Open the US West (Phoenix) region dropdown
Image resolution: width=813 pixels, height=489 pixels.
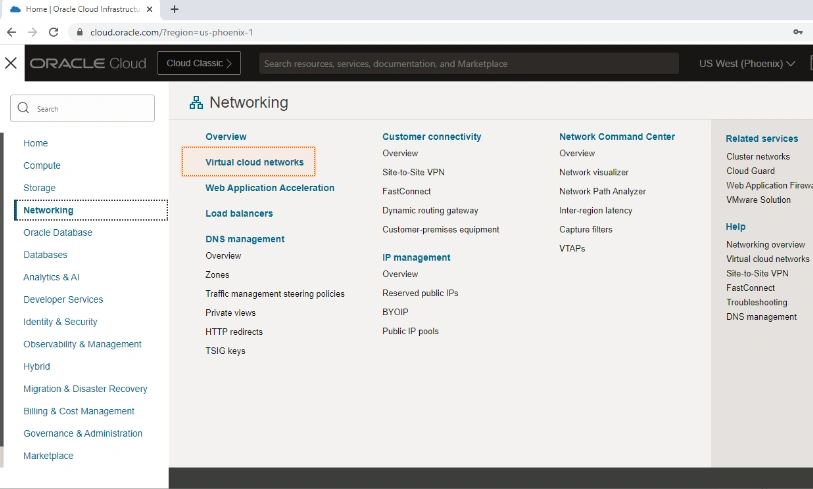tap(747, 63)
